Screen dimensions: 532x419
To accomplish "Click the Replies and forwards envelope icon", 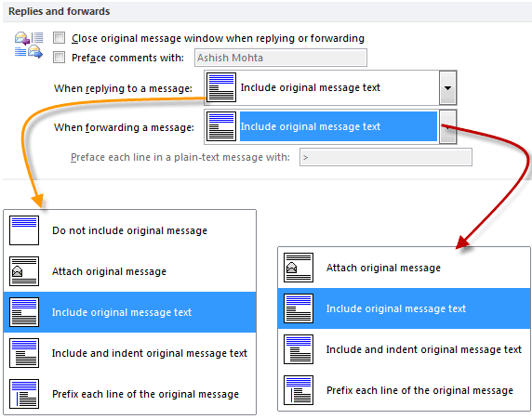I will 29,46.
